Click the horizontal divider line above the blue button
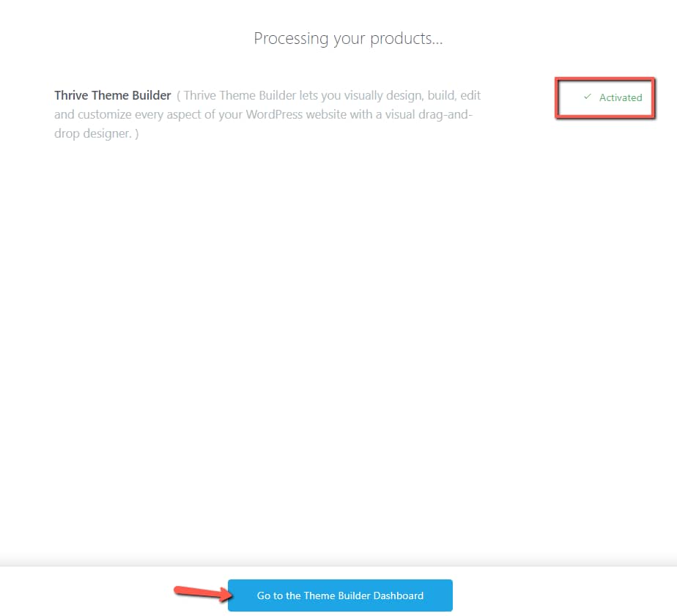The height and width of the screenshot is (616, 677). tap(338, 566)
